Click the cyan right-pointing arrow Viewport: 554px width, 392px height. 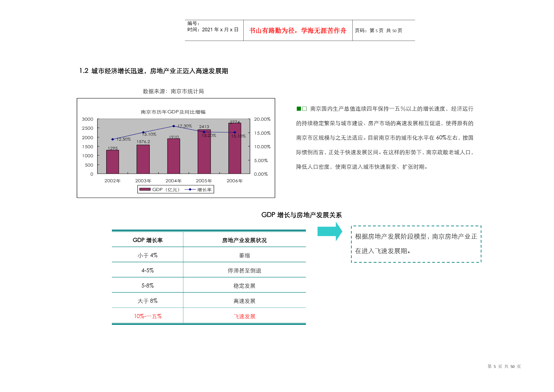[330, 231]
